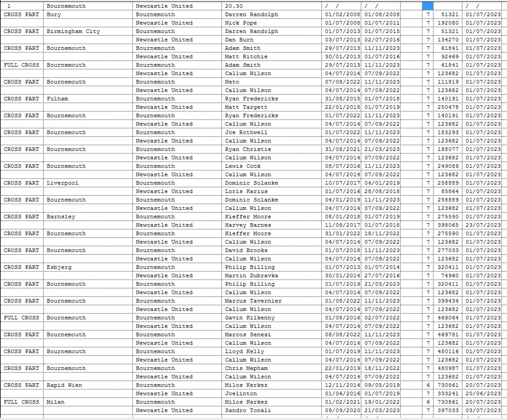Select ID value 74960
Viewport: 507px width, 420px height.
pyautogui.click(x=448, y=276)
